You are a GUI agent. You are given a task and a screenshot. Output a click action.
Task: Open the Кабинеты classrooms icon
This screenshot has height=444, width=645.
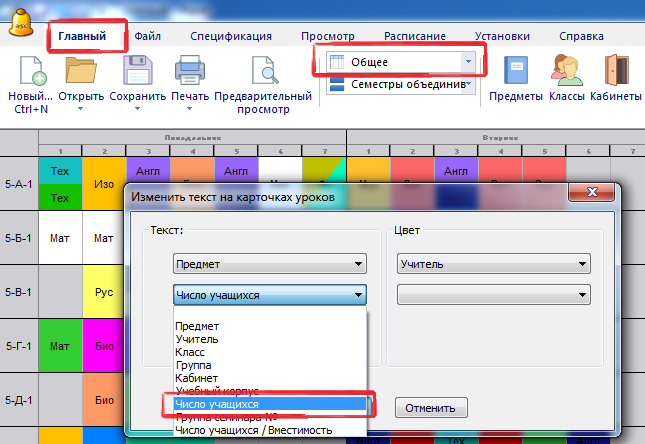(615, 74)
